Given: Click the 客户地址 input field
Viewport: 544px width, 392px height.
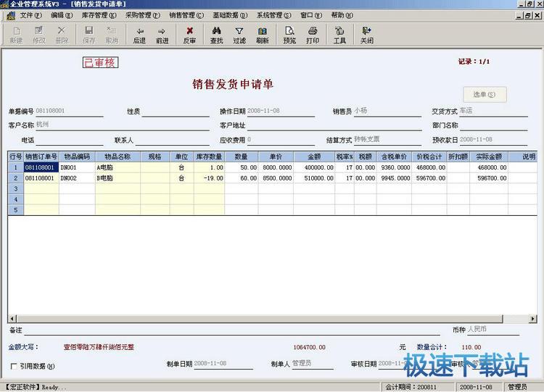Looking at the screenshot, I should (334, 125).
